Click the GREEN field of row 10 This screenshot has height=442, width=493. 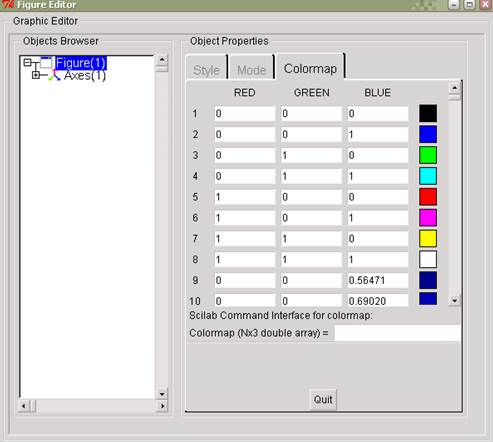point(311,300)
